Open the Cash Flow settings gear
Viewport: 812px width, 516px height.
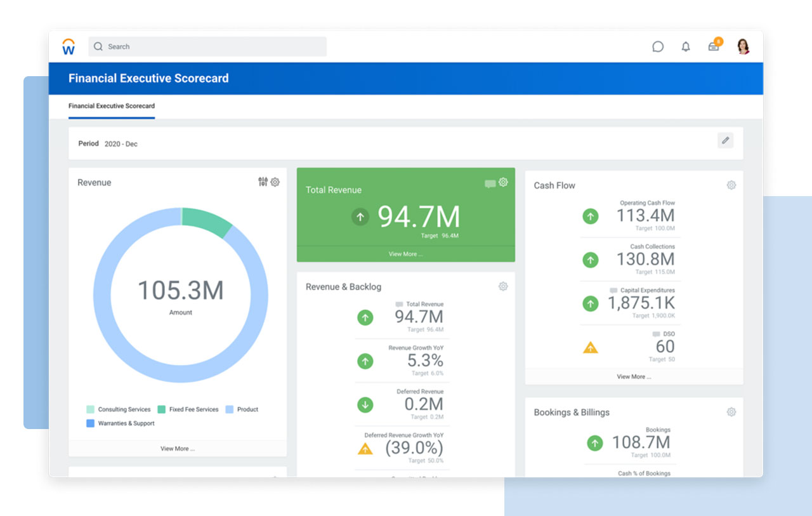(731, 185)
